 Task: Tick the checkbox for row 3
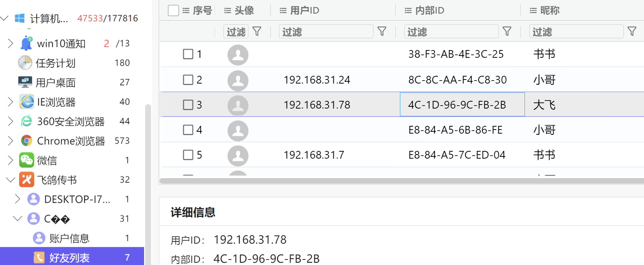[188, 105]
